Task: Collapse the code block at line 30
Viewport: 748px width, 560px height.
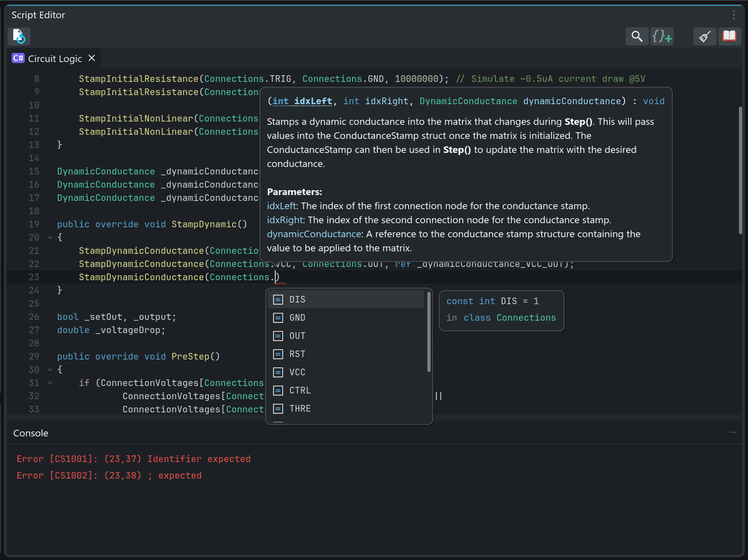Action: point(50,370)
